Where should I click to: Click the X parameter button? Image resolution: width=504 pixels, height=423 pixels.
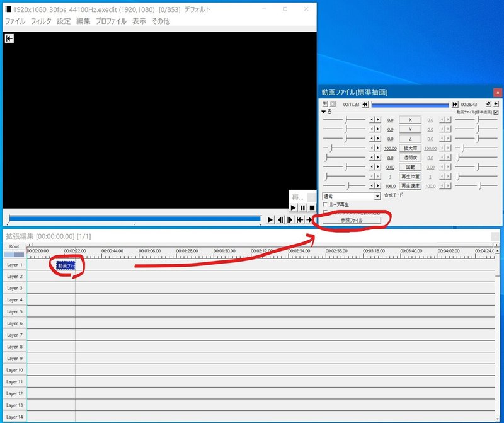(x=410, y=120)
